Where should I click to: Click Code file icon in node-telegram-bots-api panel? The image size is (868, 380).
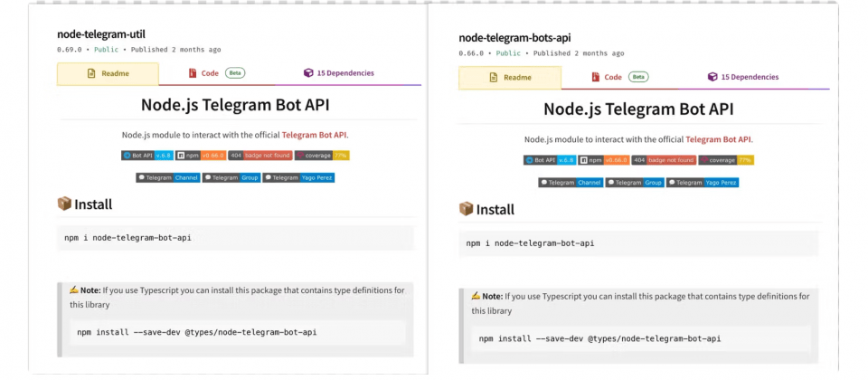[x=596, y=77]
